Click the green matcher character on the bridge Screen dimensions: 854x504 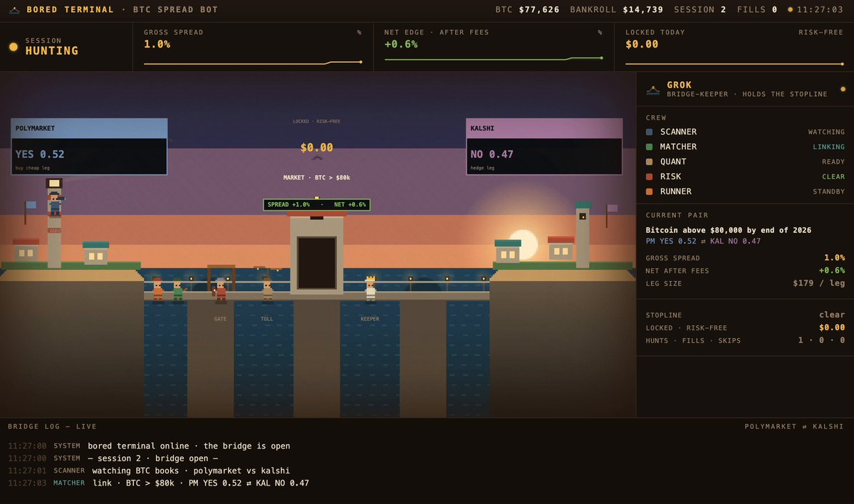coord(178,290)
